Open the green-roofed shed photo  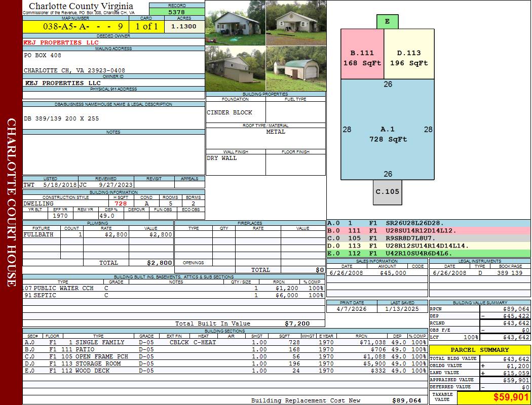(x=295, y=69)
